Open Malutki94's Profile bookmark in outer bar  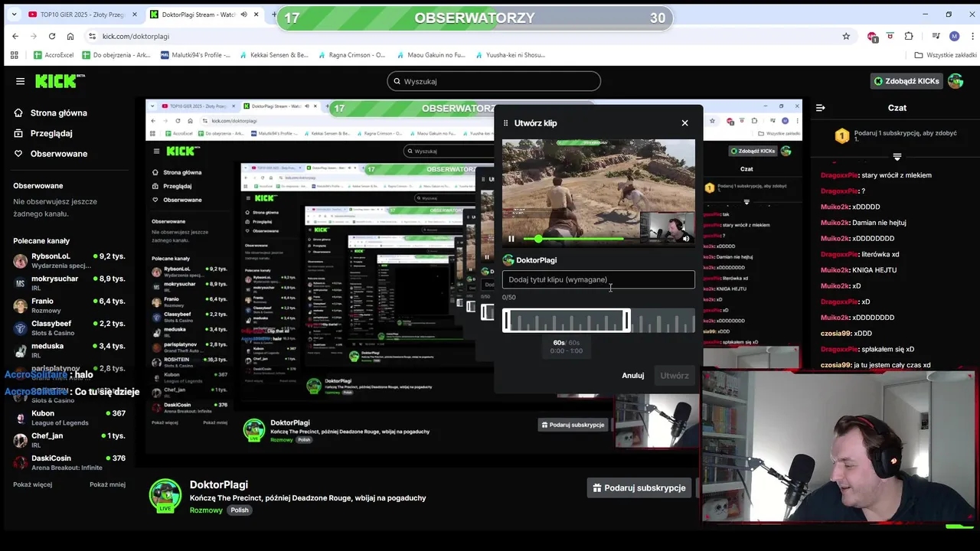195,55
